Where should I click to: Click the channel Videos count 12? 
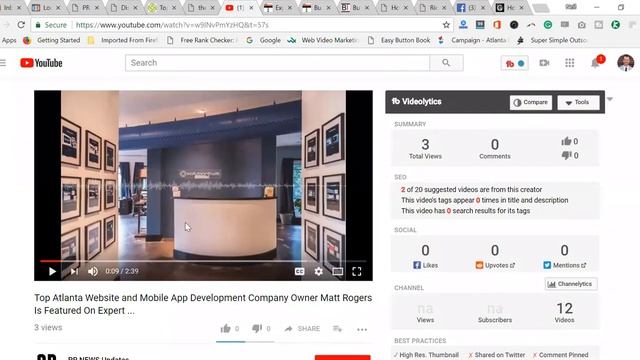click(564, 309)
